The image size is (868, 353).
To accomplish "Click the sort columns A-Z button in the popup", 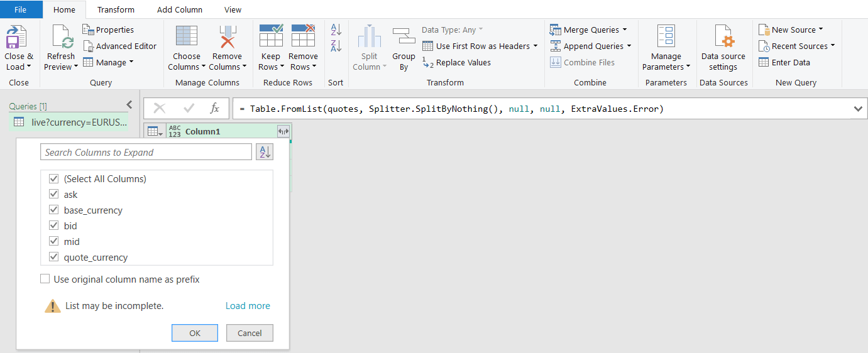I will (x=265, y=152).
